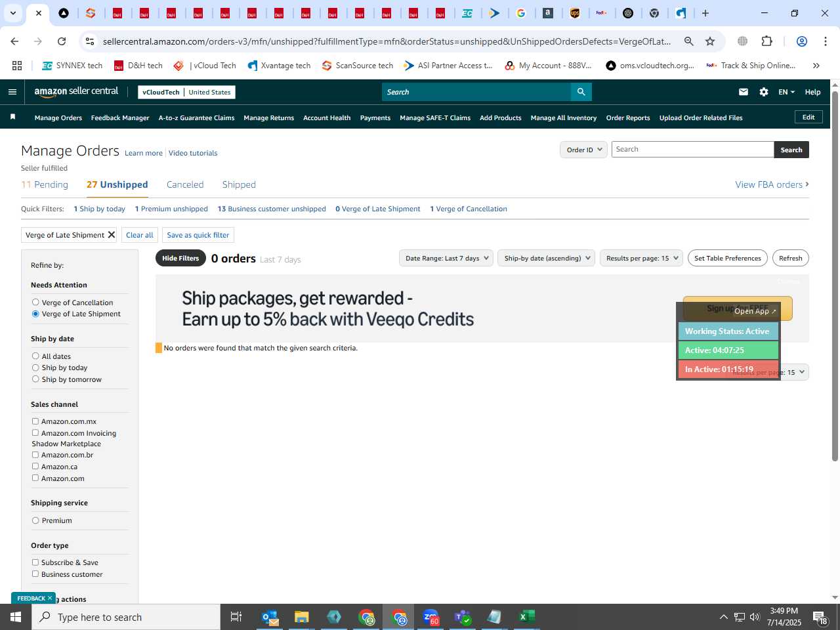
Task: Click the zoom magnifier in address bar
Action: pyautogui.click(x=688, y=41)
